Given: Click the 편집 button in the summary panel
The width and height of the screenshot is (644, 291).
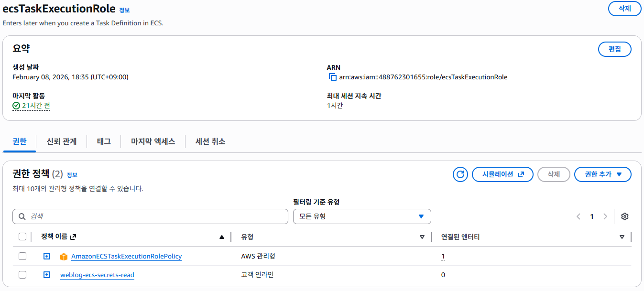Looking at the screenshot, I should pyautogui.click(x=614, y=49).
